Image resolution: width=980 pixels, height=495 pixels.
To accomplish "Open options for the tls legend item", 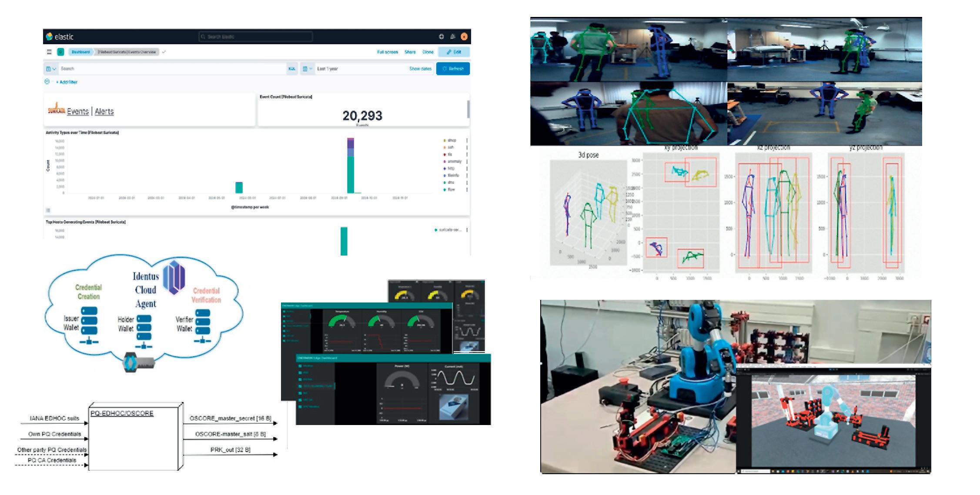I will click(x=467, y=154).
